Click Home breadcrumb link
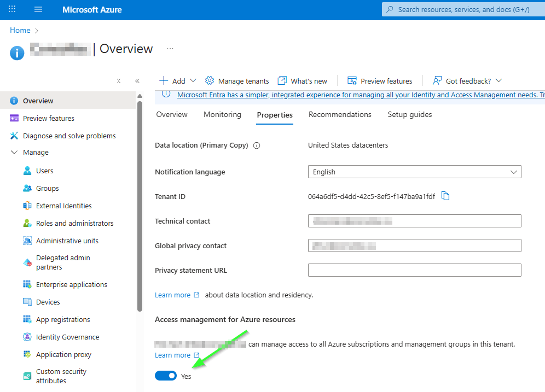The height and width of the screenshot is (392, 545). [x=20, y=30]
